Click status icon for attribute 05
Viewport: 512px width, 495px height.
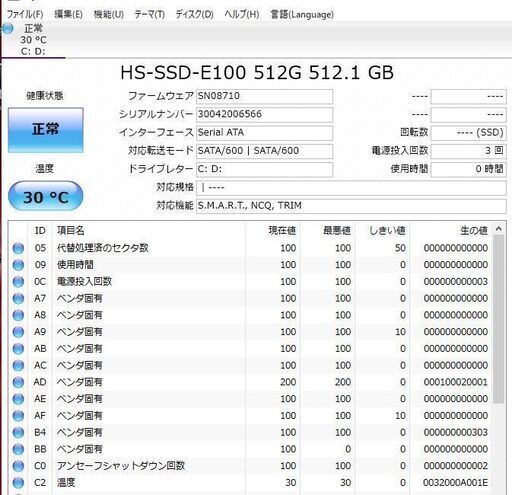[18, 248]
